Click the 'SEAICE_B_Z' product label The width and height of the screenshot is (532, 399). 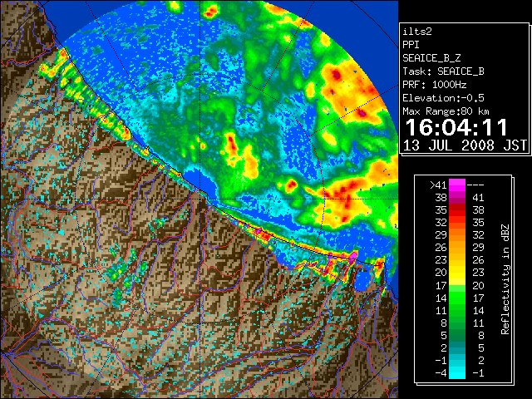[x=431, y=58]
